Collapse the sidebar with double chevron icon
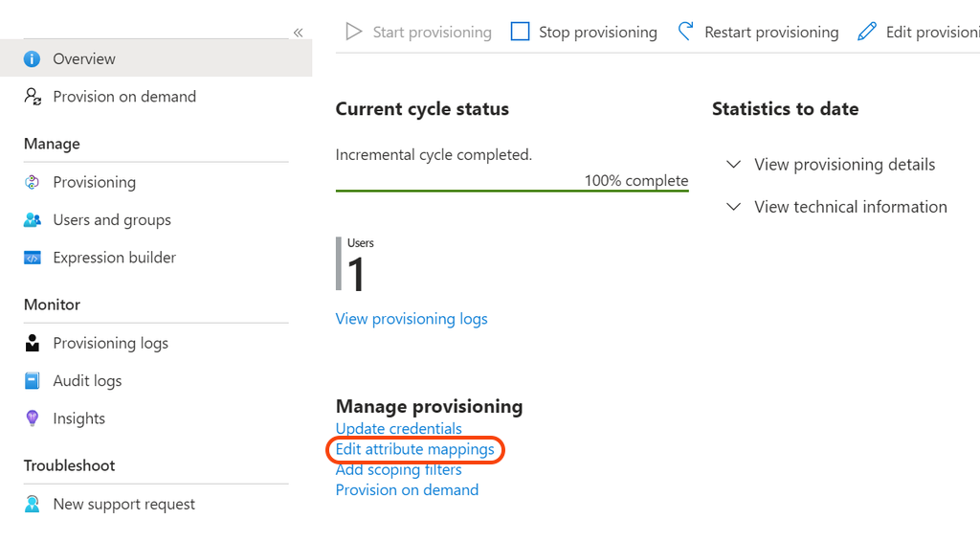The image size is (980, 542). [x=299, y=33]
